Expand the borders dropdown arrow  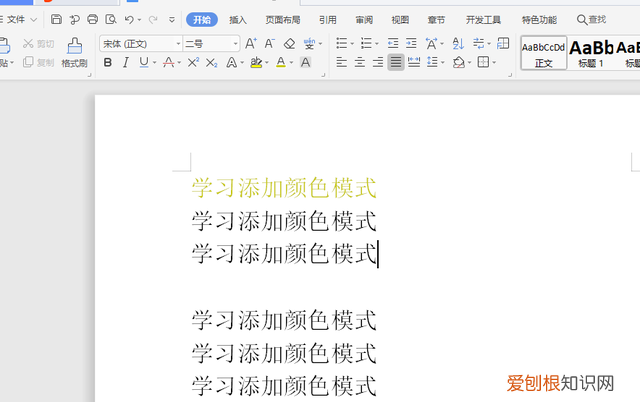494,63
